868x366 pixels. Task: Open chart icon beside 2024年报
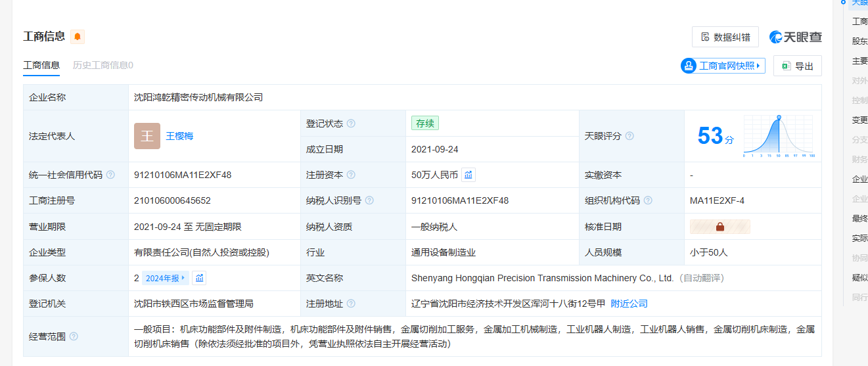pos(200,278)
